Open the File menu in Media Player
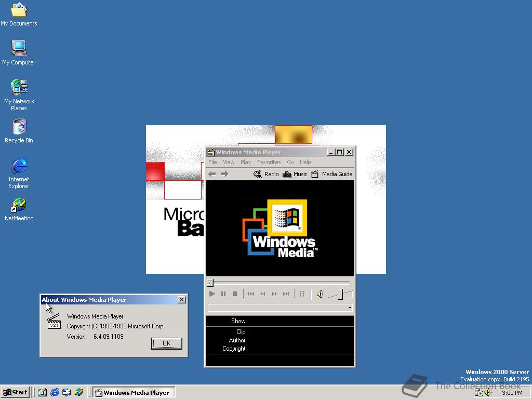 click(212, 162)
